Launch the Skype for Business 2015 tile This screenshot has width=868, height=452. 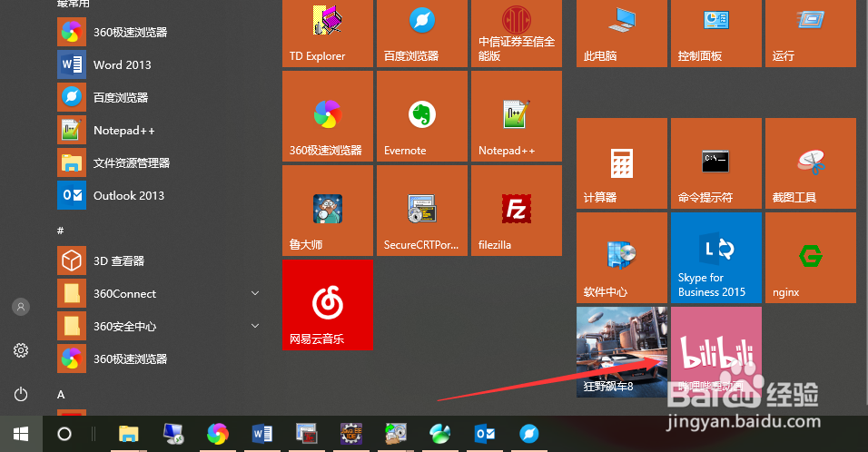point(716,258)
